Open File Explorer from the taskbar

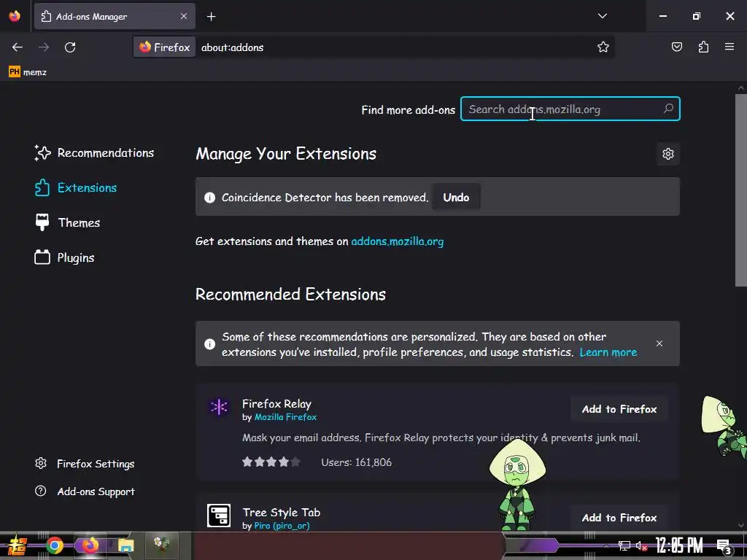(125, 545)
